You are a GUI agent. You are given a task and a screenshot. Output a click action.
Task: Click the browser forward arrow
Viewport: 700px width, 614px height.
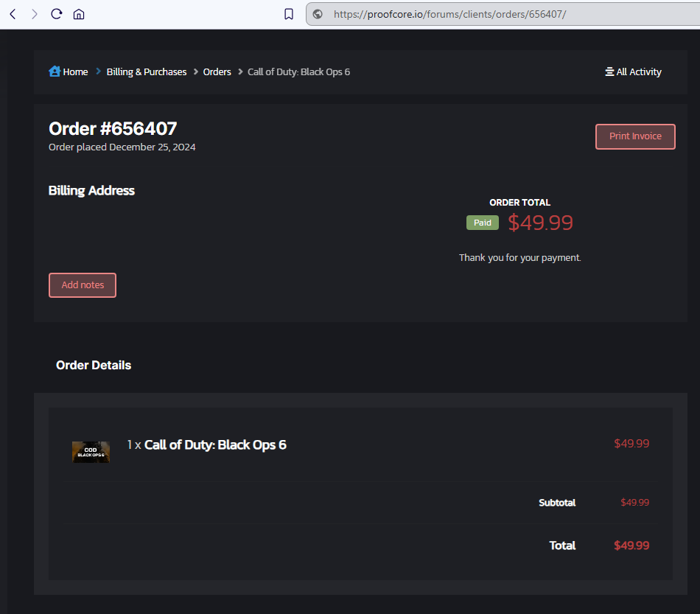coord(35,14)
